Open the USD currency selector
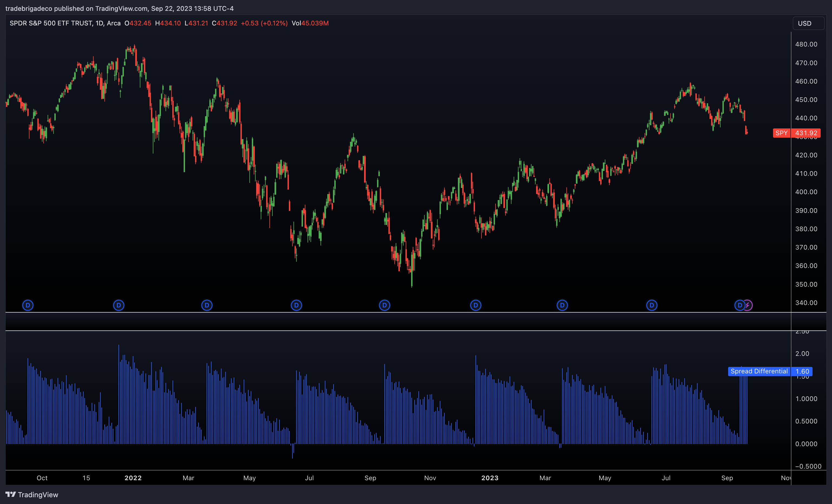Screen dimensions: 832x504 [808, 23]
